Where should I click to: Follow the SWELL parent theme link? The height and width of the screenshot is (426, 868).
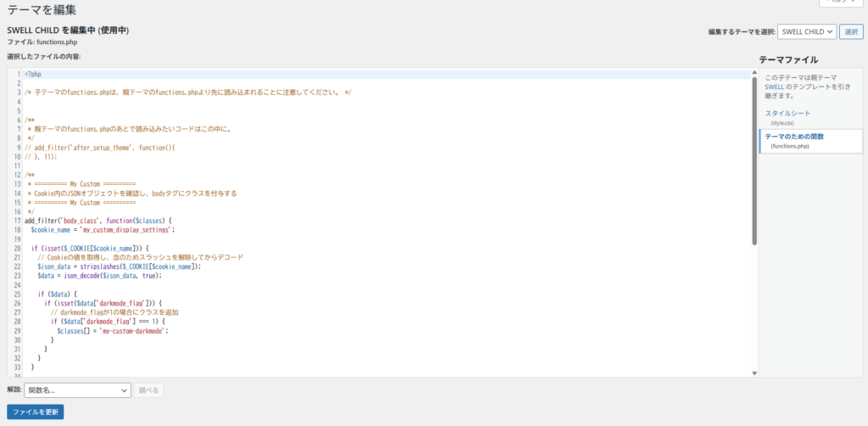click(774, 87)
